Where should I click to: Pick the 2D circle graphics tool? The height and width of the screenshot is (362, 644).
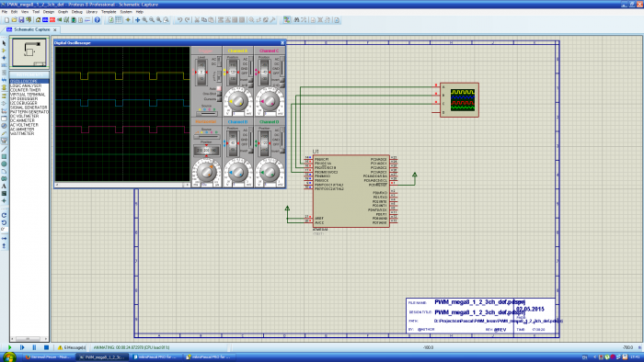pos(4,164)
